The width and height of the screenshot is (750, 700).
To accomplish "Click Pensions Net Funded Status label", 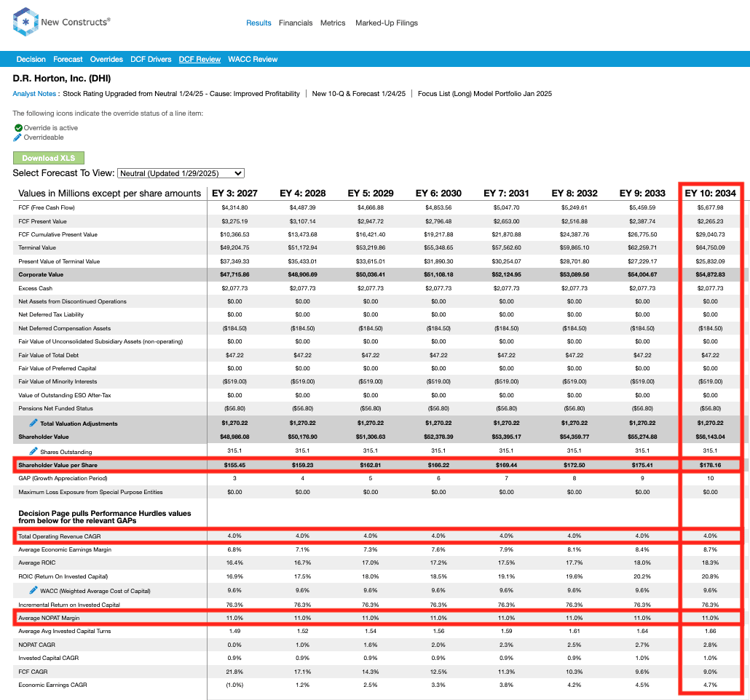I will tap(55, 408).
